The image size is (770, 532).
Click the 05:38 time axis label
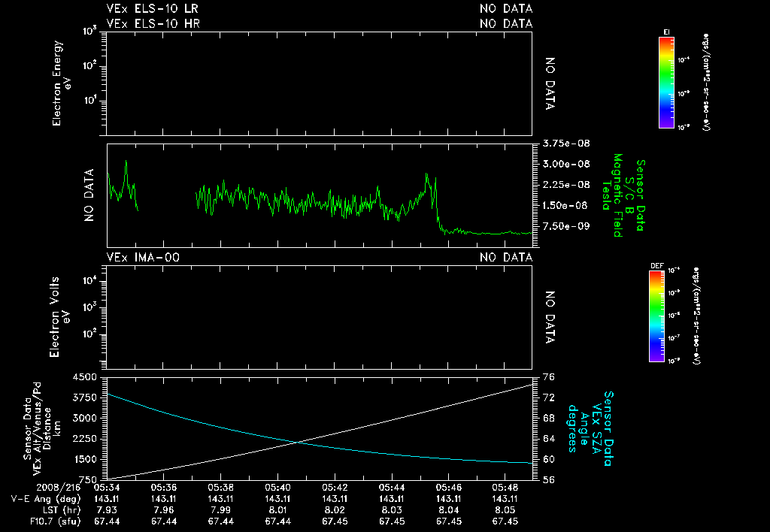[220, 488]
